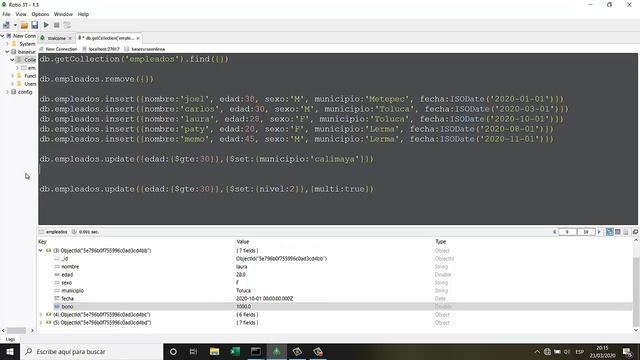This screenshot has width=640, height=360.
Task: Switch to the Welcome tab
Action: pos(55,38)
